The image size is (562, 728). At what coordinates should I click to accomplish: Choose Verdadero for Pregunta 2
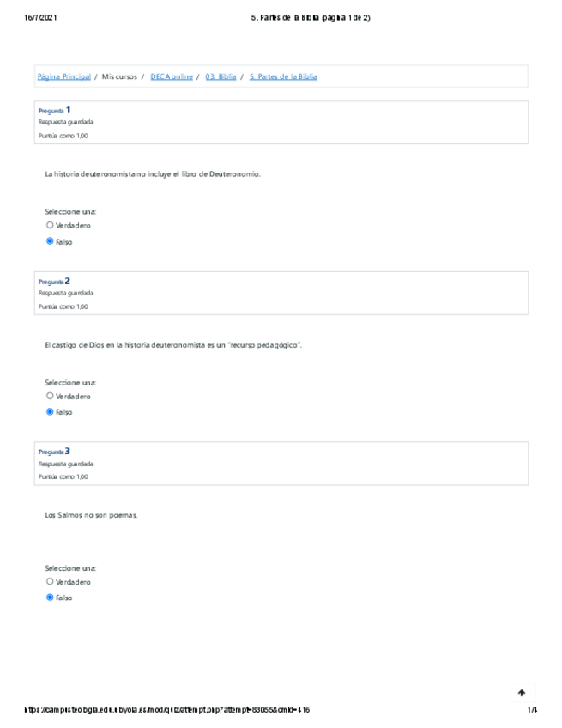pyautogui.click(x=50, y=397)
